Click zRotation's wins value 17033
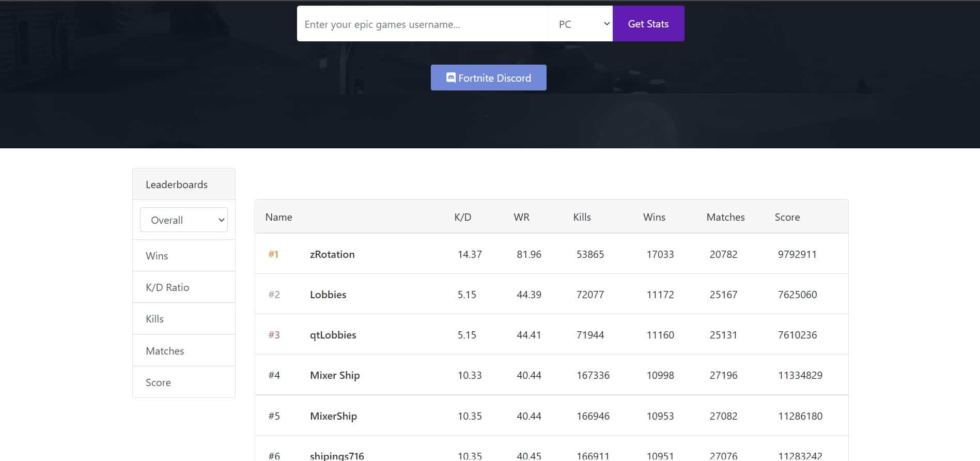Viewport: 980px width, 461px height. pos(660,254)
